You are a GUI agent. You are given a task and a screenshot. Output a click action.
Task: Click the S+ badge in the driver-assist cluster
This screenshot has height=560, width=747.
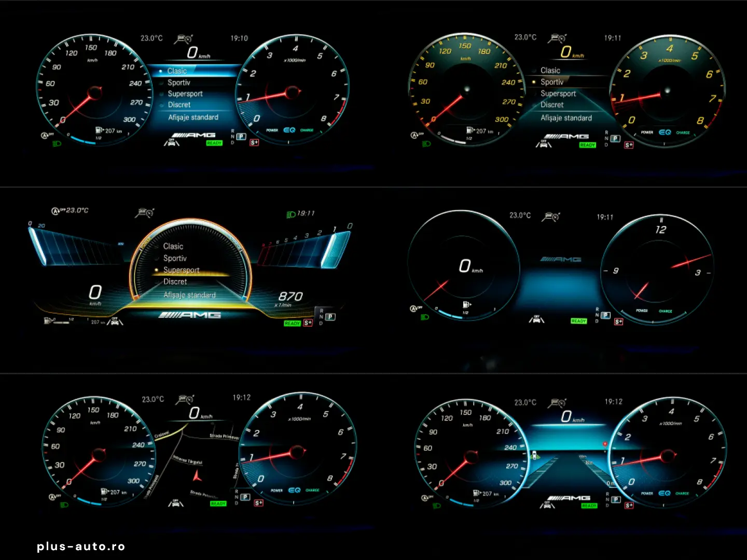coord(629,505)
